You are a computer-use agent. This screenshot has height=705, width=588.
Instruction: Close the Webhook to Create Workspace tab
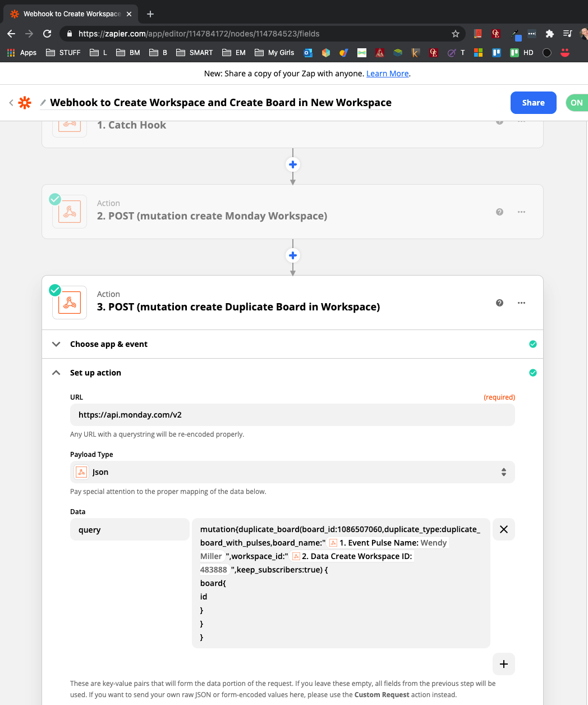pos(129,14)
